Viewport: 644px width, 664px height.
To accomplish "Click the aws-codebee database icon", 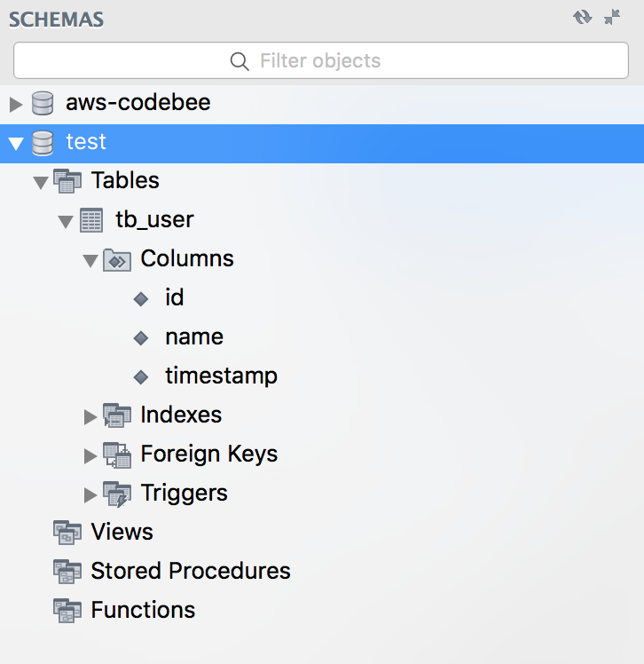I will pos(43,103).
